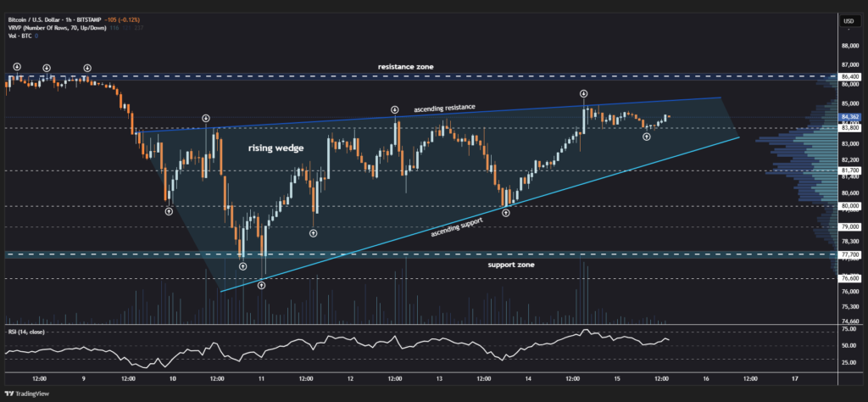Click up-arrow marker near the 83,800 level
The image size is (868, 402).
(x=647, y=136)
